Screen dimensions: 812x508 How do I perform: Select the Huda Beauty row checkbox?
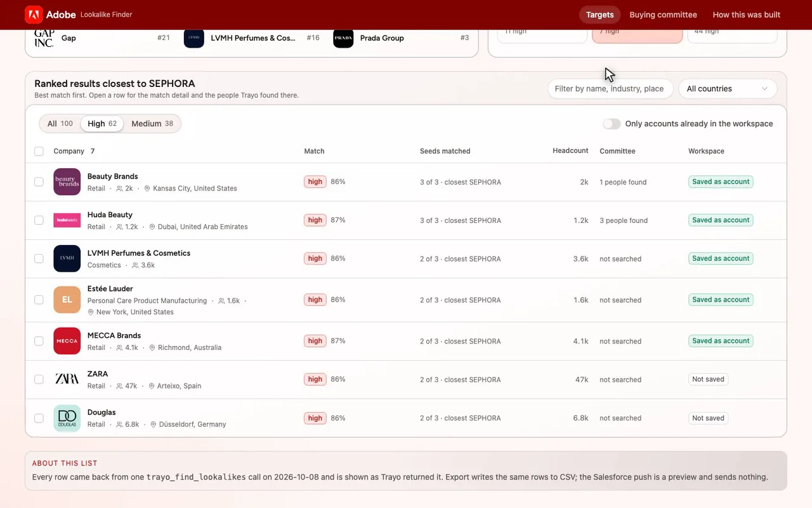[x=39, y=220]
